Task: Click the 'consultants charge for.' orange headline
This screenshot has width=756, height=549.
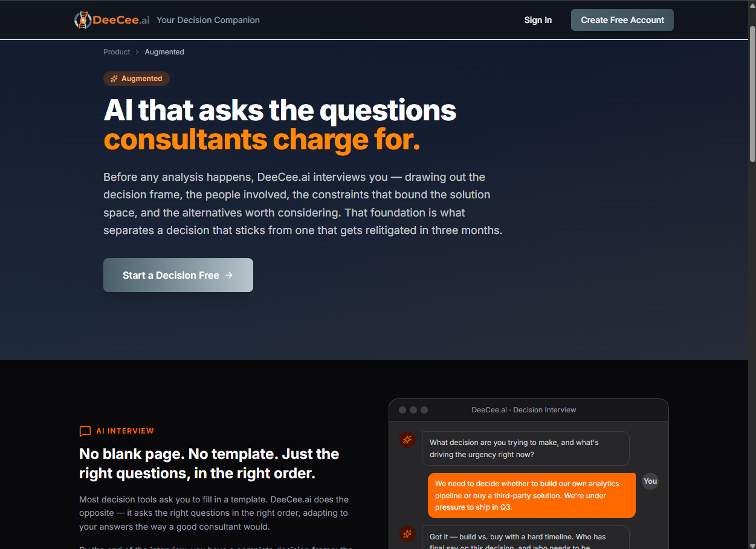Action: 262,140
